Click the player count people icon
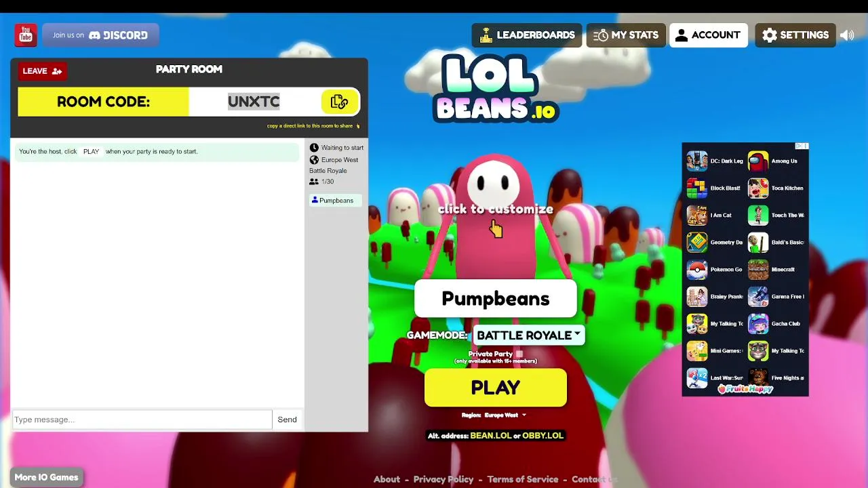Viewport: 868px width, 488px height. click(314, 182)
